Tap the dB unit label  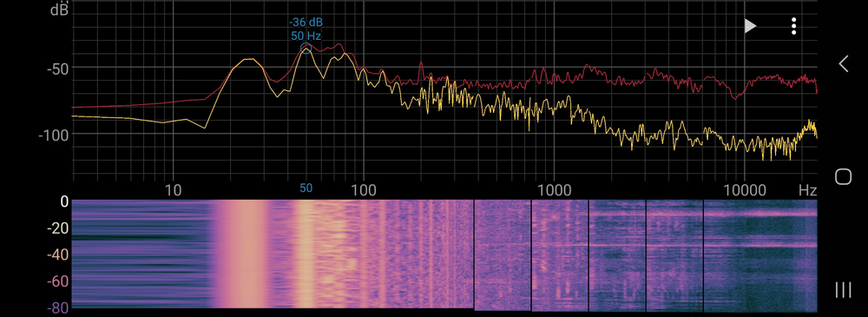click(59, 10)
